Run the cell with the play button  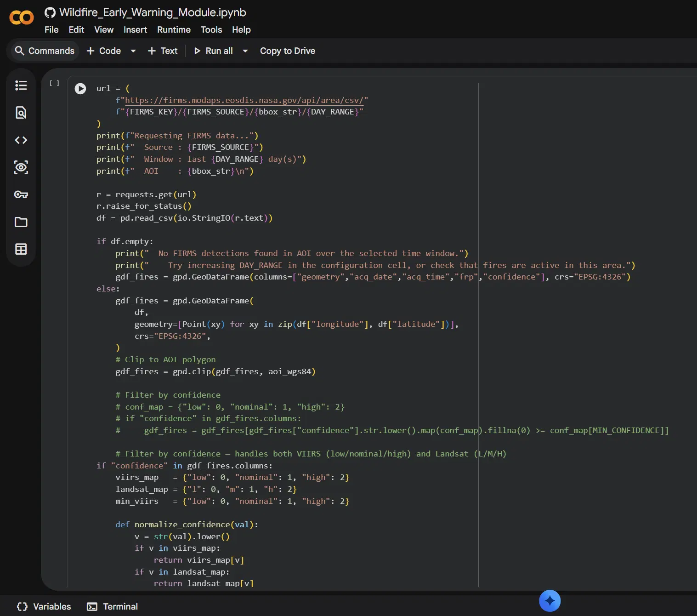pyautogui.click(x=80, y=88)
